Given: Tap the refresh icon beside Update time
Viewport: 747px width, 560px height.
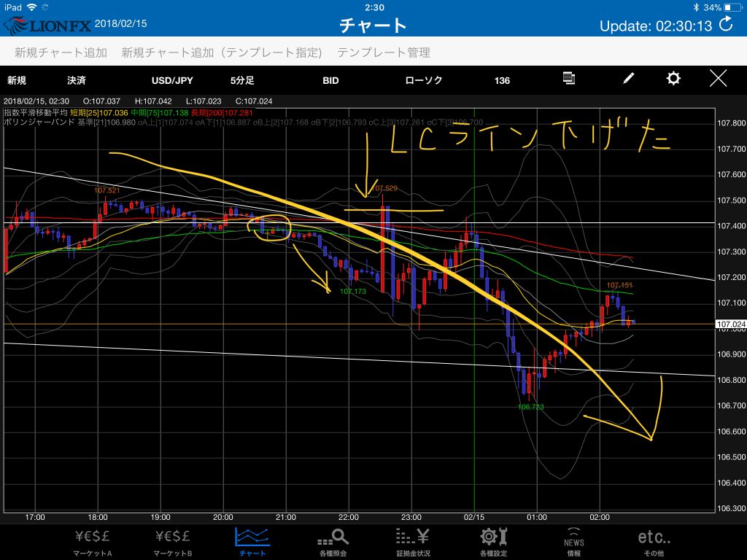Looking at the screenshot, I should [726, 25].
